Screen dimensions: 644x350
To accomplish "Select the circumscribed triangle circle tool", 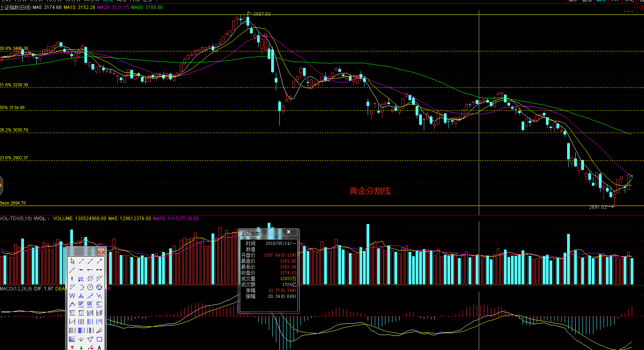I will point(99,287).
